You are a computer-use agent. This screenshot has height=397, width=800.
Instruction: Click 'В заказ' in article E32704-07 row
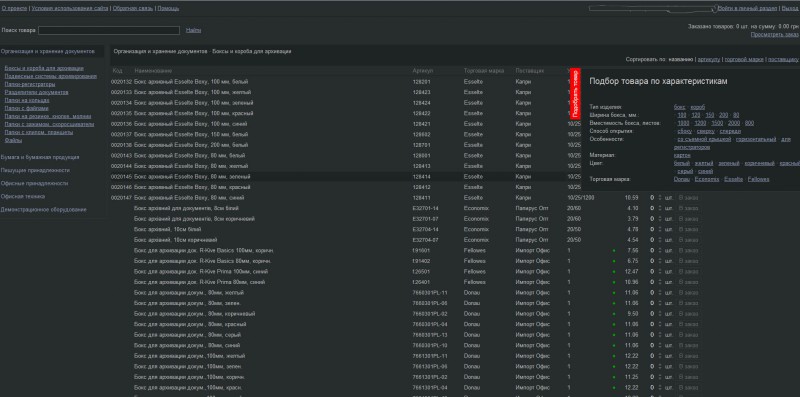tap(688, 240)
